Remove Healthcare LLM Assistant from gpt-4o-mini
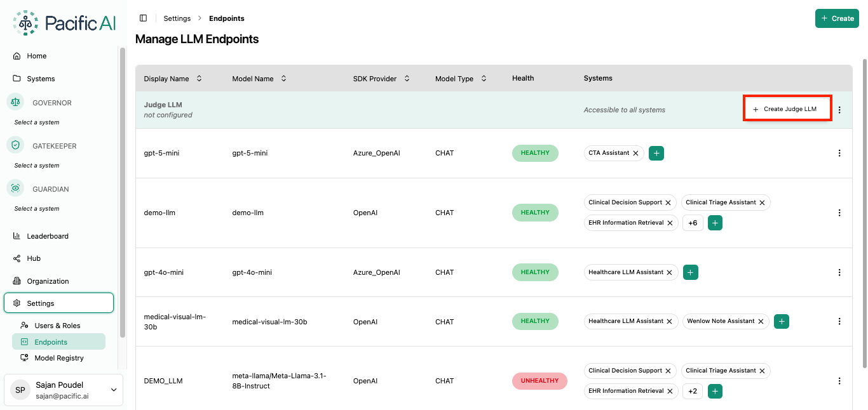The image size is (868, 410). 670,272
